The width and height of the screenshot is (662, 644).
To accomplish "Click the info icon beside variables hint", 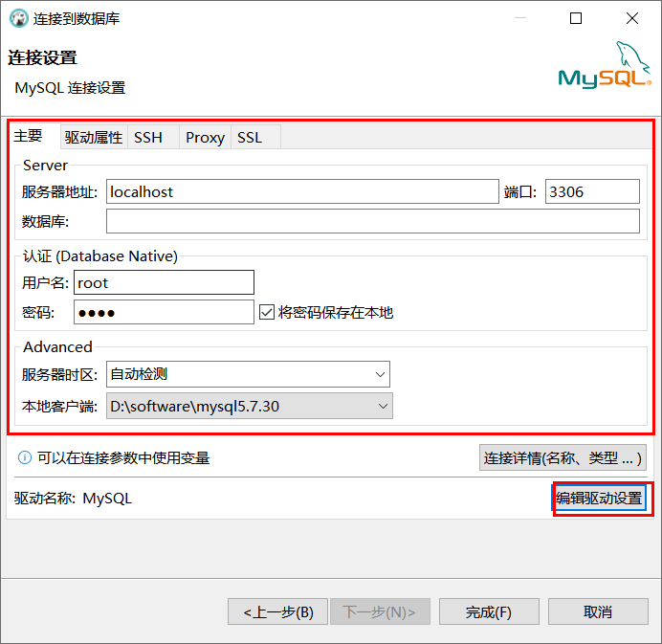I will coord(25,457).
